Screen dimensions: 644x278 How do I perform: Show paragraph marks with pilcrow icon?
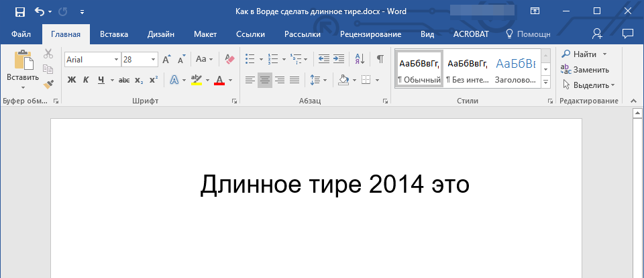380,59
